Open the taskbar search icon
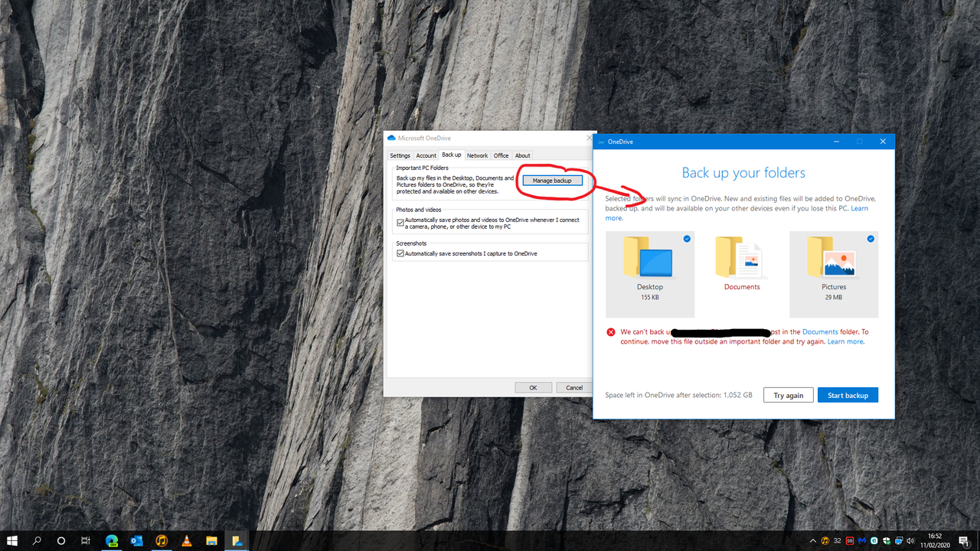Screen dimensions: 980x551 click(37, 540)
